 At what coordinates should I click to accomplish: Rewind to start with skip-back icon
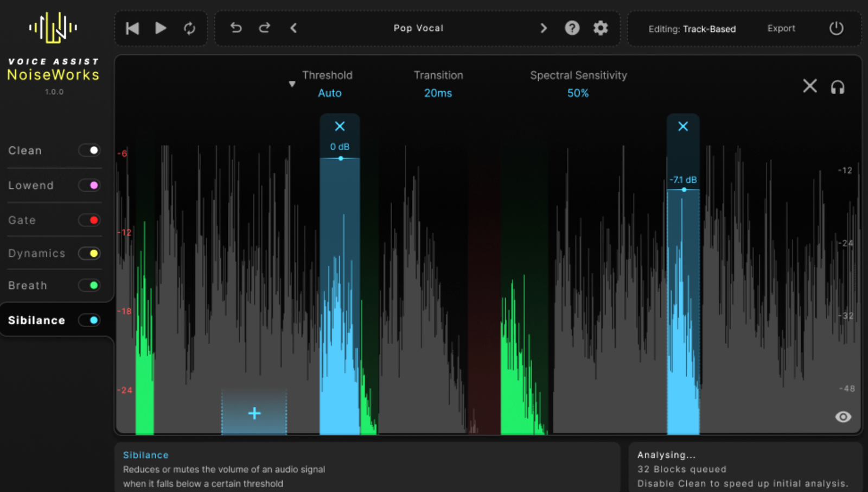click(x=132, y=28)
